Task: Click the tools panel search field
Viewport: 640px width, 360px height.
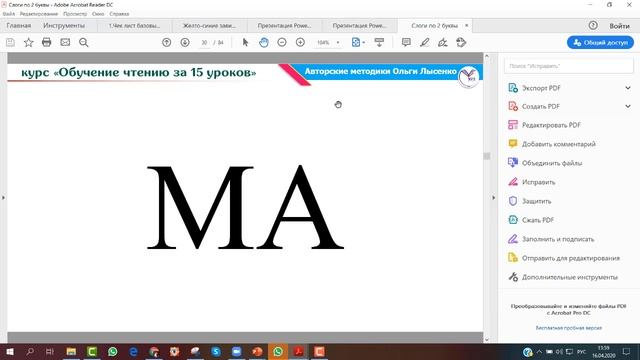Action: [569, 66]
